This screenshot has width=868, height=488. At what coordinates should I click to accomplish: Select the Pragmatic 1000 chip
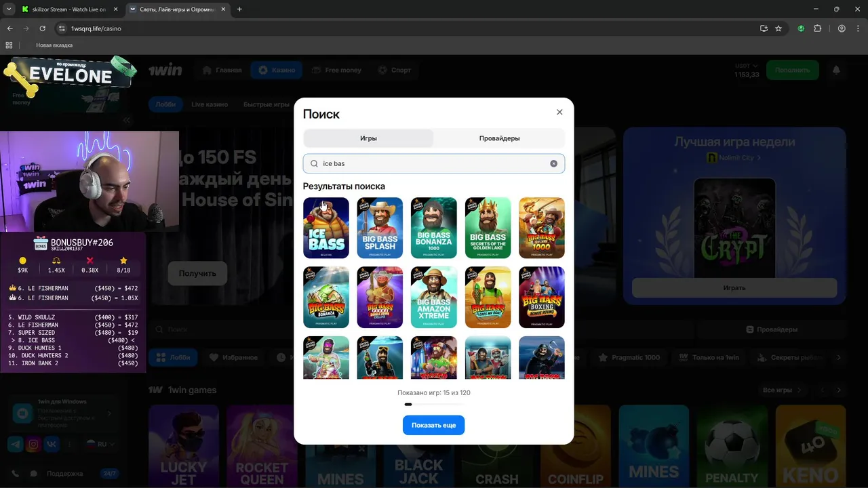[x=629, y=357]
